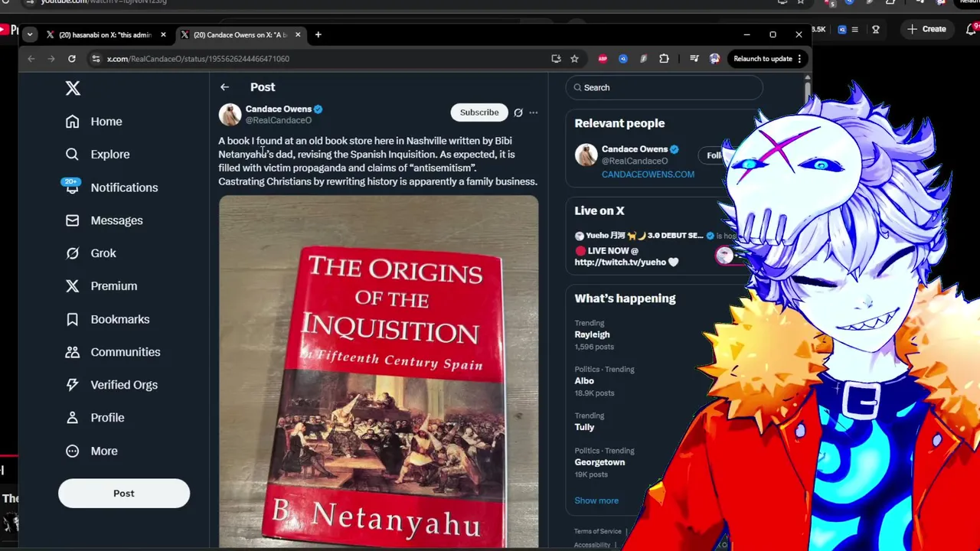
Task: Click Show more under trends
Action: pos(596,500)
